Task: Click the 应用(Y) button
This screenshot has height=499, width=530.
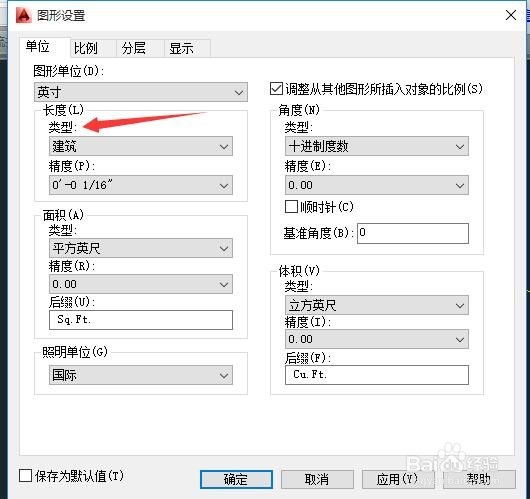Action: click(398, 479)
